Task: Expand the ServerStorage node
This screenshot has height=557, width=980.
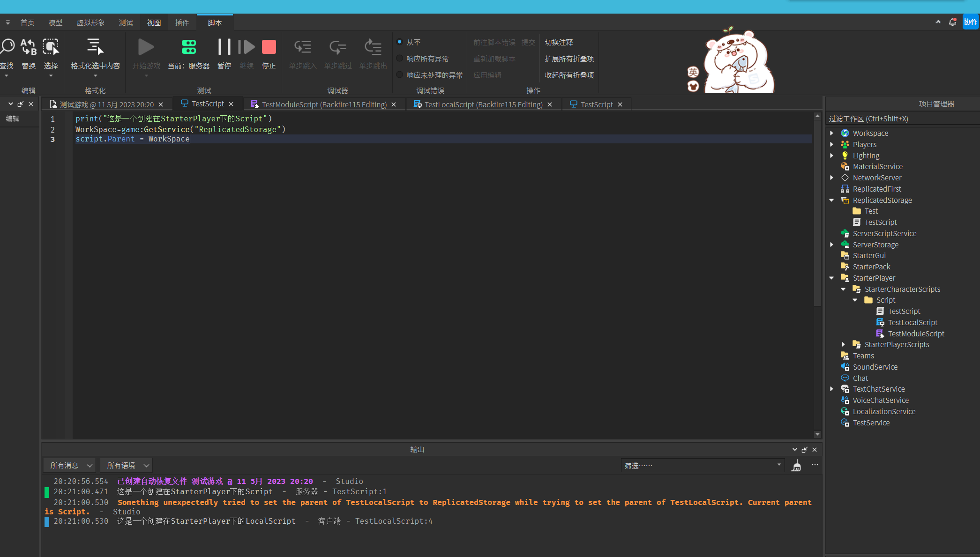Action: 832,245
